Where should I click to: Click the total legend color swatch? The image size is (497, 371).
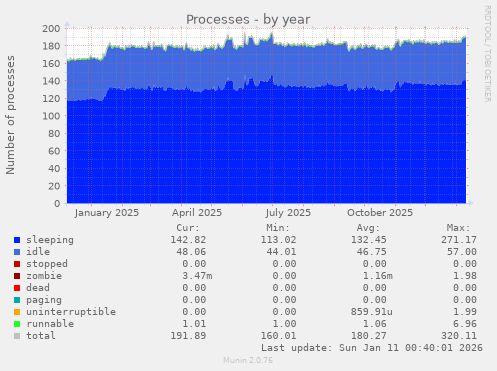click(x=17, y=336)
